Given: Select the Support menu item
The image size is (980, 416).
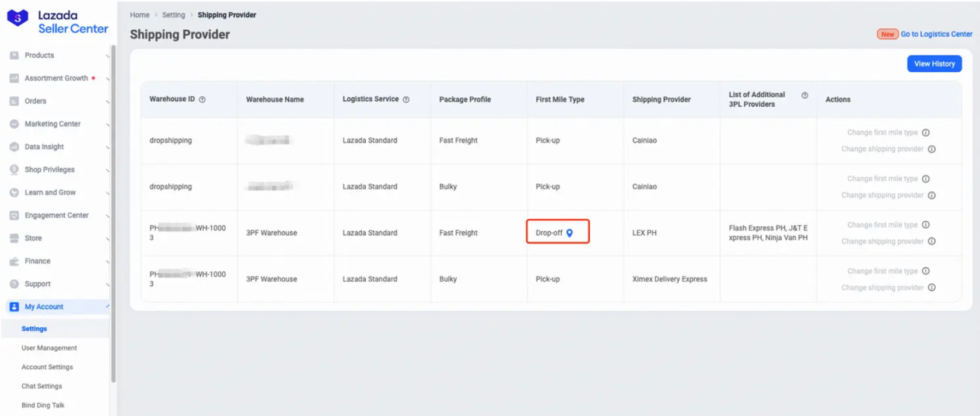Looking at the screenshot, I should tap(37, 284).
